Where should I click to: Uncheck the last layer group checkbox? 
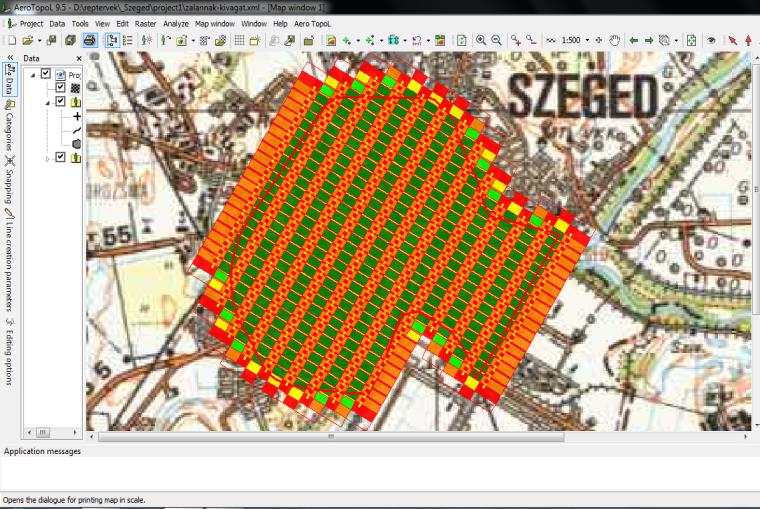(x=60, y=157)
